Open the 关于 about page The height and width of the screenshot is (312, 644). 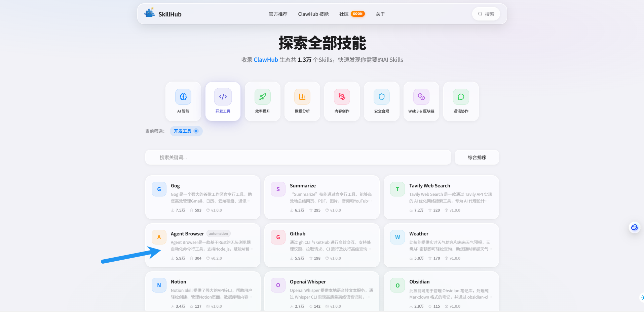(x=380, y=14)
